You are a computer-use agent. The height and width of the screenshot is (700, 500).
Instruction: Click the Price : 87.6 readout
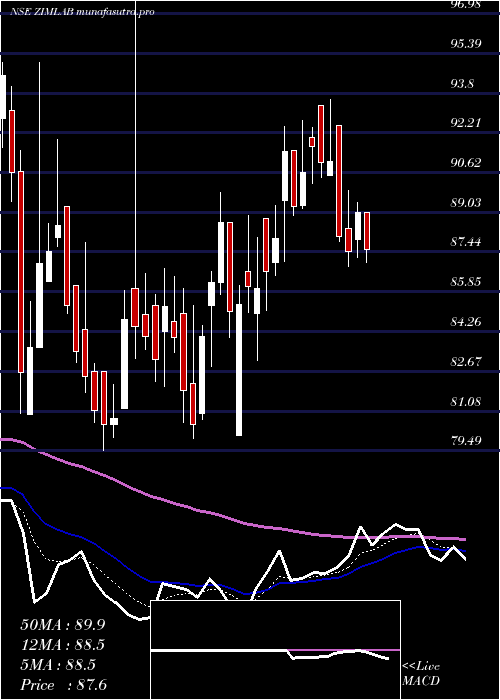63,685
